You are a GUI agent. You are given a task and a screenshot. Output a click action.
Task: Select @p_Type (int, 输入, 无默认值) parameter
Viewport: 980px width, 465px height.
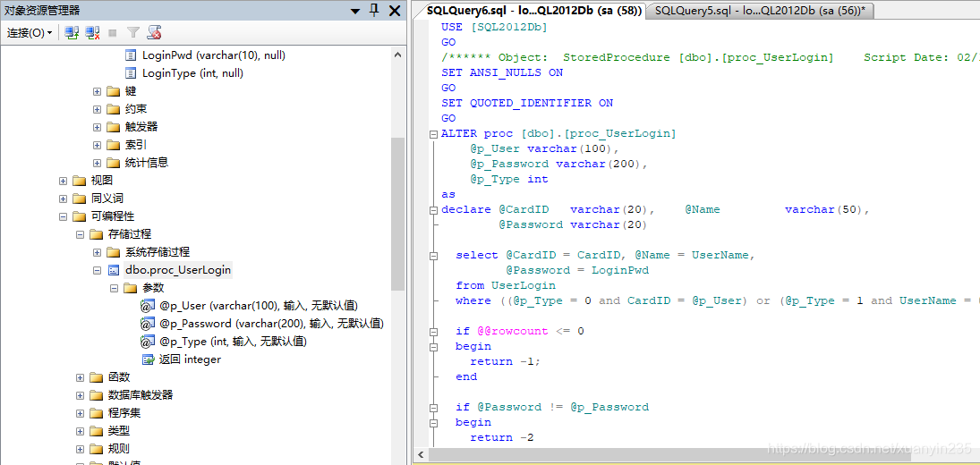point(233,342)
